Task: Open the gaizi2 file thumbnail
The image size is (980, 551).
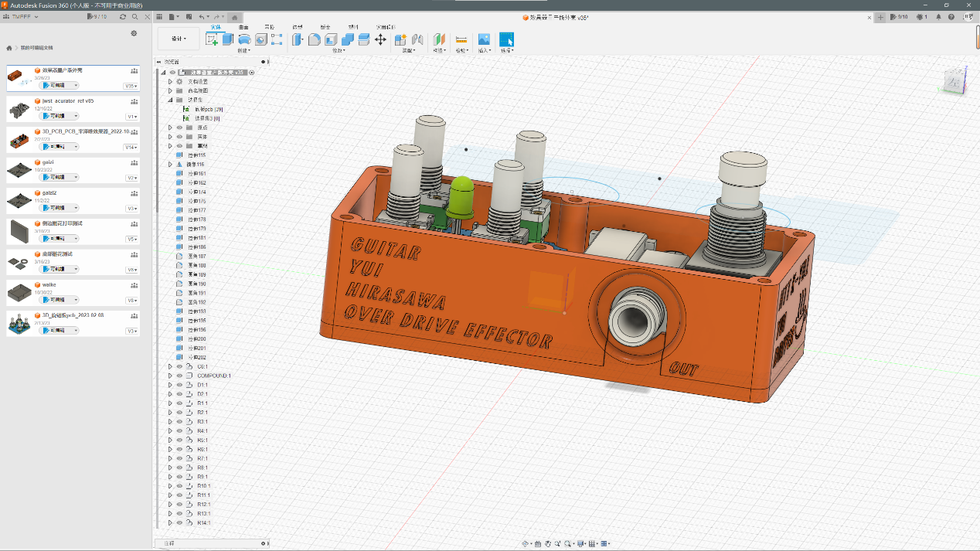Action: (19, 199)
